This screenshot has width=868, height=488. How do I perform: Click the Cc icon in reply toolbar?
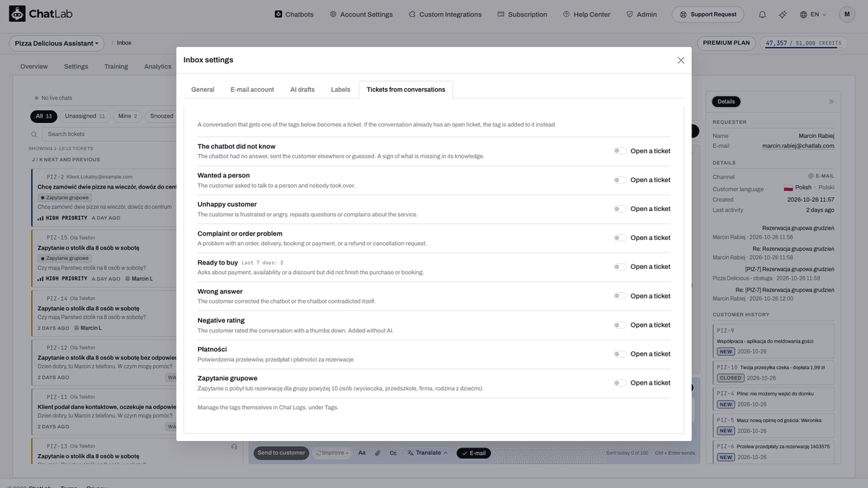[393, 453]
